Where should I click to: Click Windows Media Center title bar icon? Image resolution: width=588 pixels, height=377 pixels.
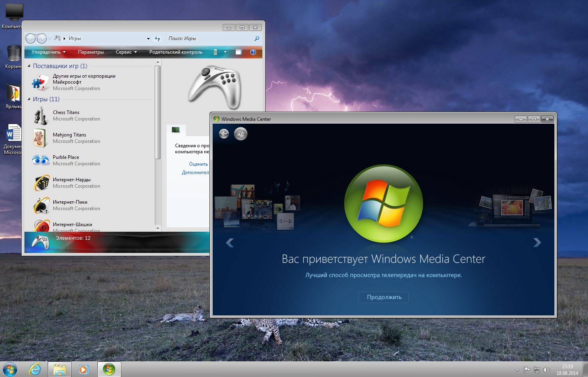tap(216, 119)
